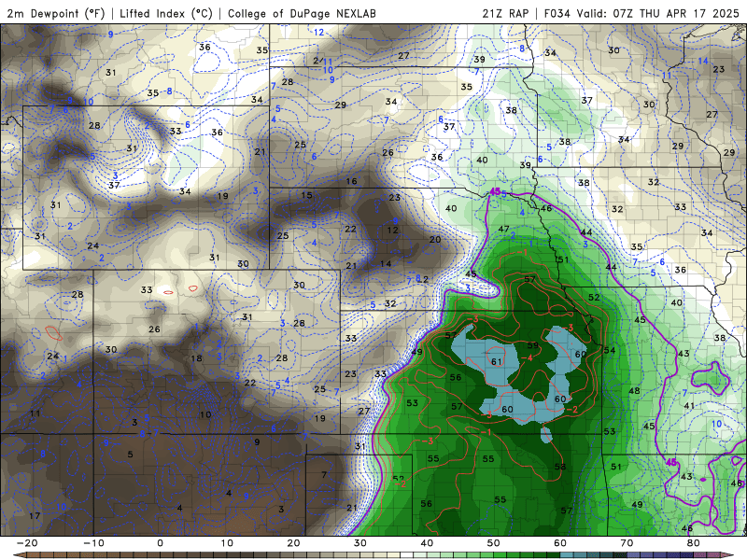
Task: Click the dewpoint value 16 on the map
Action: 352,181
